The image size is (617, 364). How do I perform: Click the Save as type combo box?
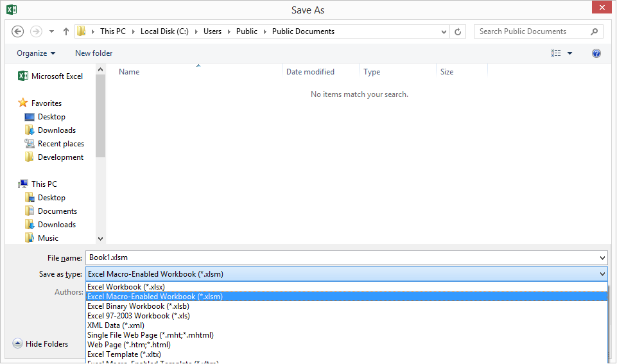[x=346, y=274]
